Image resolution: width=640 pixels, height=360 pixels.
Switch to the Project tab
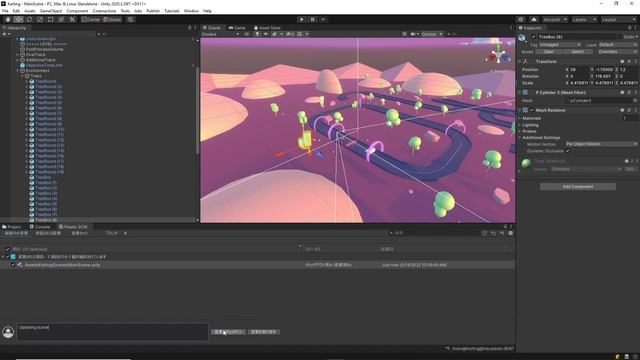12,227
